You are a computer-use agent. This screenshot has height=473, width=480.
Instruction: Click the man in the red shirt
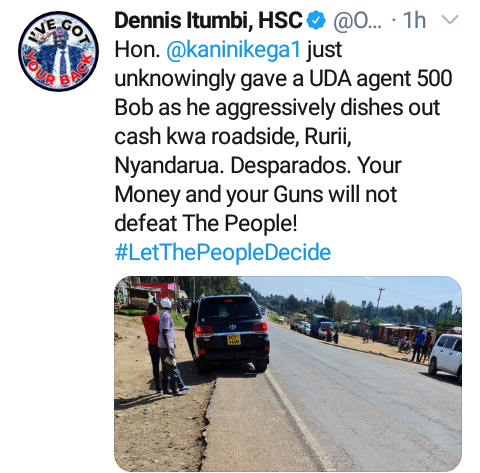click(152, 347)
